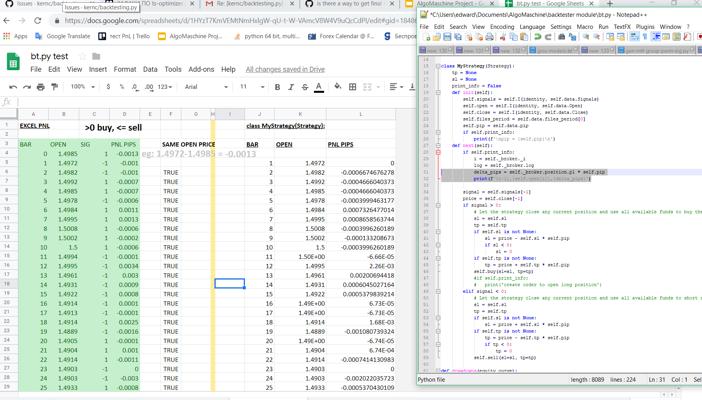702x400 pixels.
Task: Open the font size 11 dropdown
Action: (252, 87)
